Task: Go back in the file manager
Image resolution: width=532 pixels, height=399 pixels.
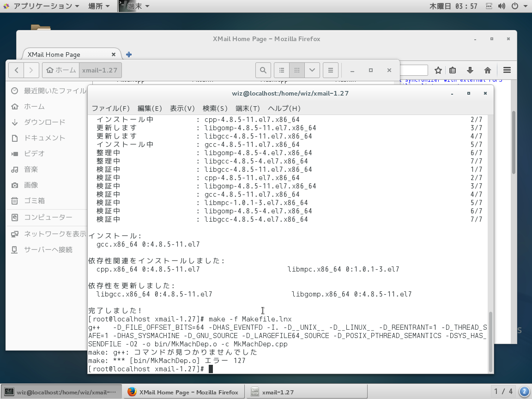Action: pos(16,70)
